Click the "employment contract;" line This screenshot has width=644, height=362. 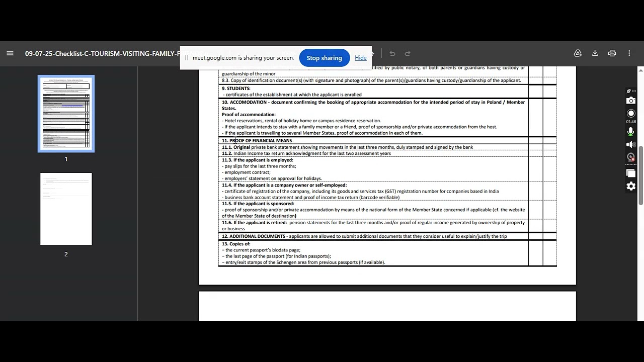[x=247, y=172]
